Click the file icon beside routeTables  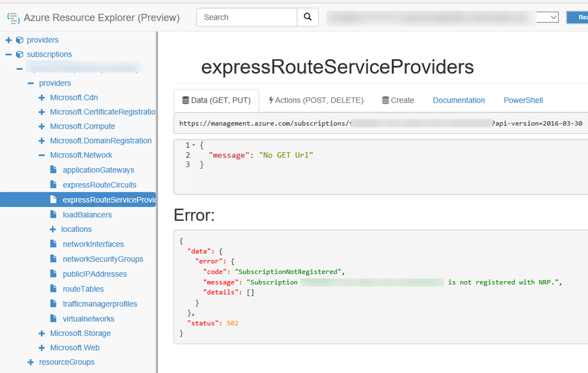tap(53, 289)
